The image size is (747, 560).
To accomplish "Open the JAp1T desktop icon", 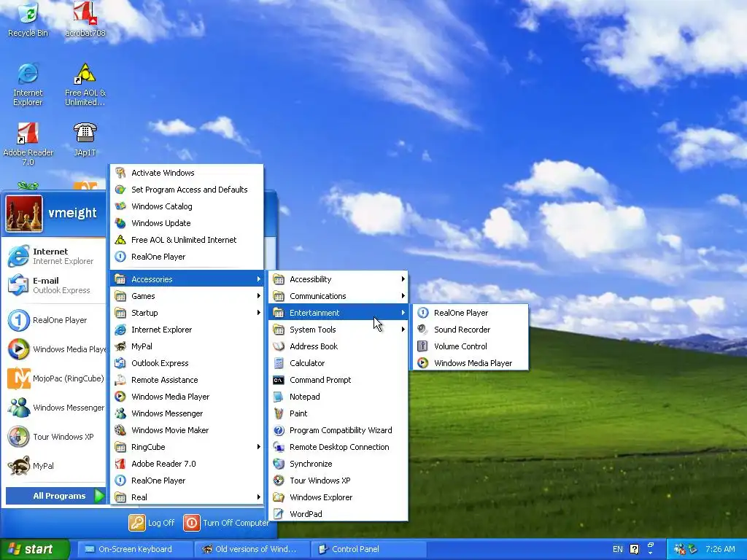I will [85, 139].
